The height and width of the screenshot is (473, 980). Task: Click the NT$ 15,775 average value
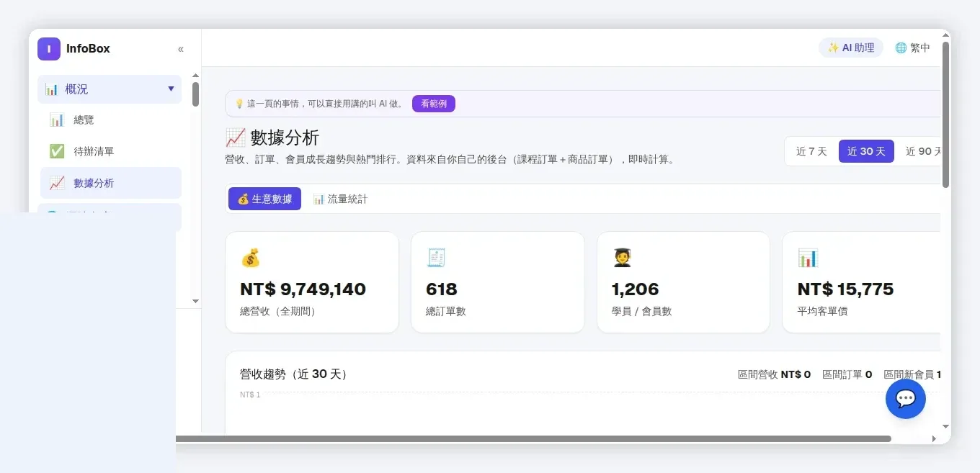[845, 289]
